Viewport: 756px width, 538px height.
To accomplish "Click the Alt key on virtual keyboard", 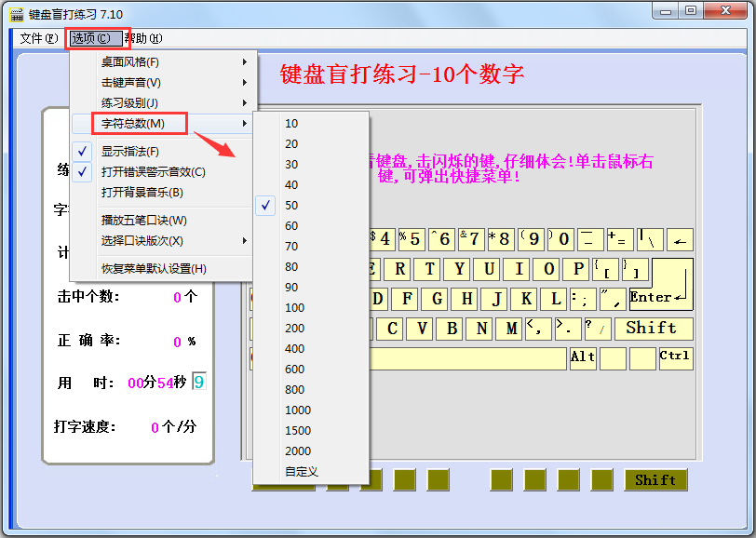I will click(x=583, y=358).
